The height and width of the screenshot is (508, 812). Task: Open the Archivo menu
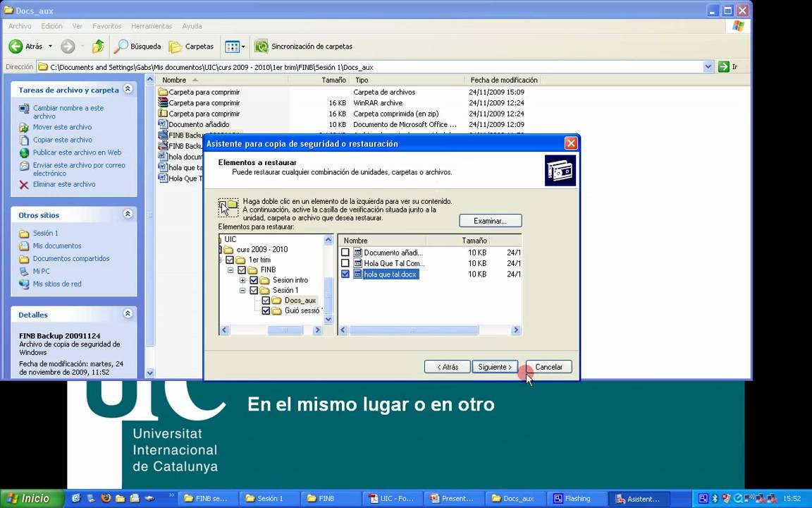tap(20, 26)
